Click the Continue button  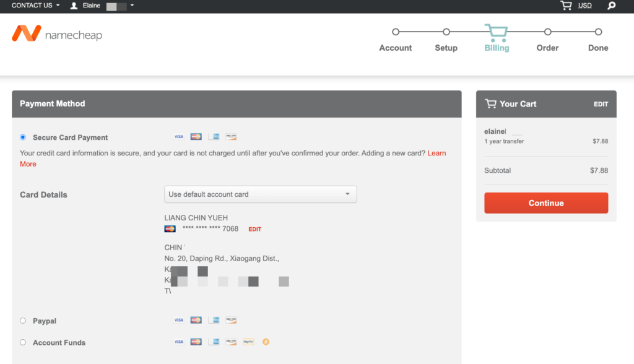point(546,203)
